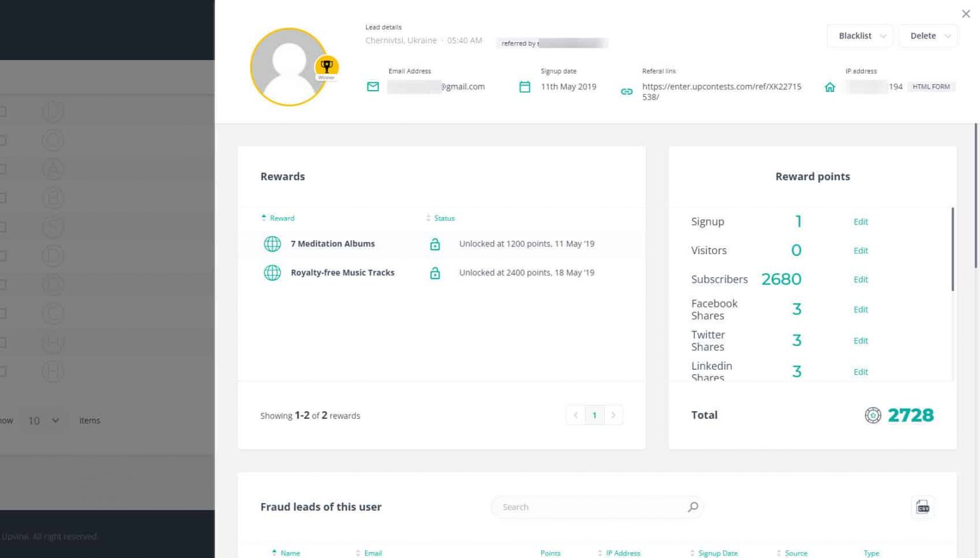Image resolution: width=980 pixels, height=558 pixels.
Task: Close the lead details panel
Action: (x=966, y=14)
